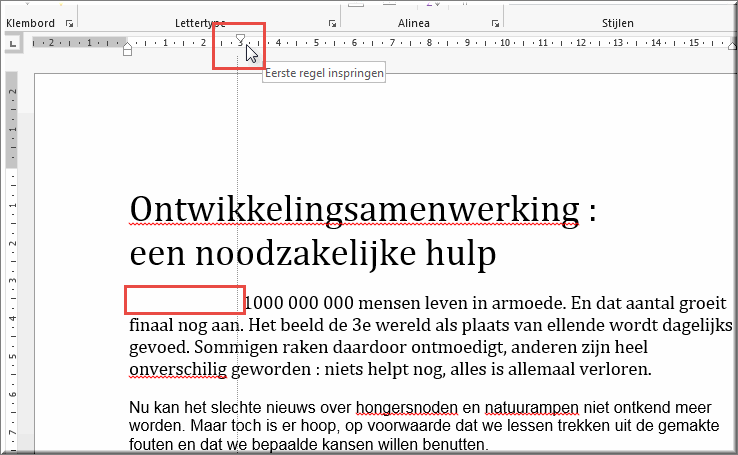Open the Alinea dialog launcher

[x=495, y=24]
